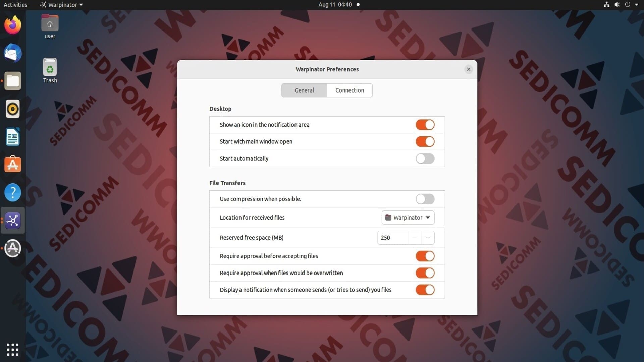The width and height of the screenshot is (644, 362).
Task: Launch LibreOffice Writer from the dock
Action: [13, 137]
